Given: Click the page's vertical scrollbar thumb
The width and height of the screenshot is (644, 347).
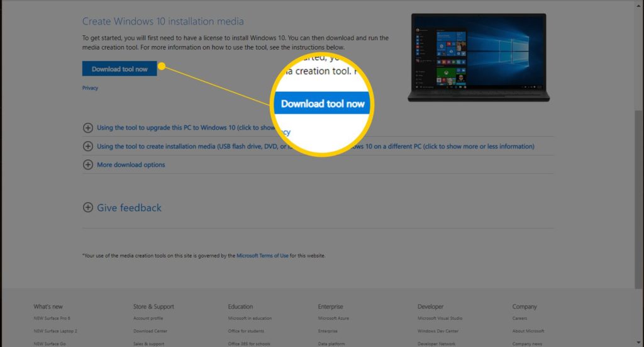Looking at the screenshot, I should coord(638,200).
